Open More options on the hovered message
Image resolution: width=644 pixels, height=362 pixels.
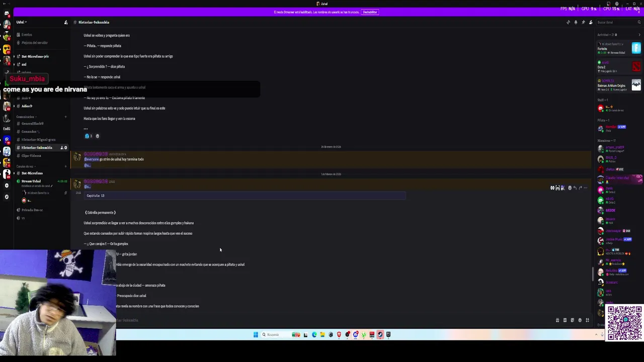[x=585, y=188]
